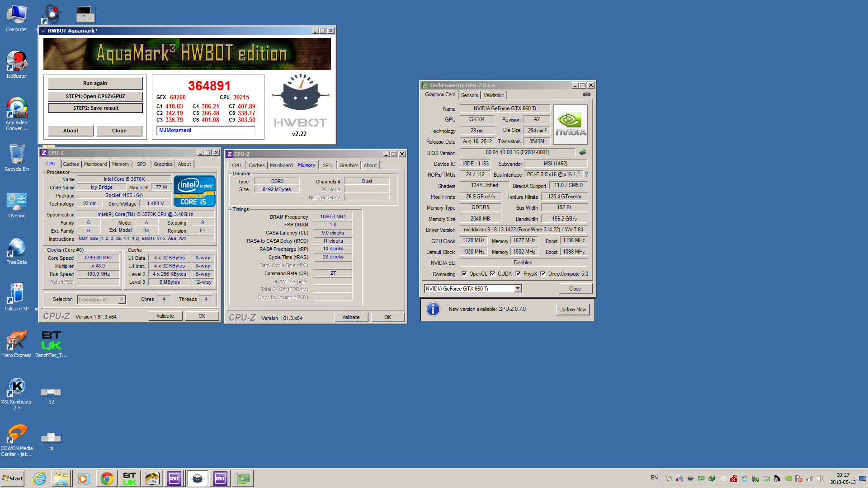Click Windows Media Player in the taskbar
868x488 pixels.
point(84,479)
